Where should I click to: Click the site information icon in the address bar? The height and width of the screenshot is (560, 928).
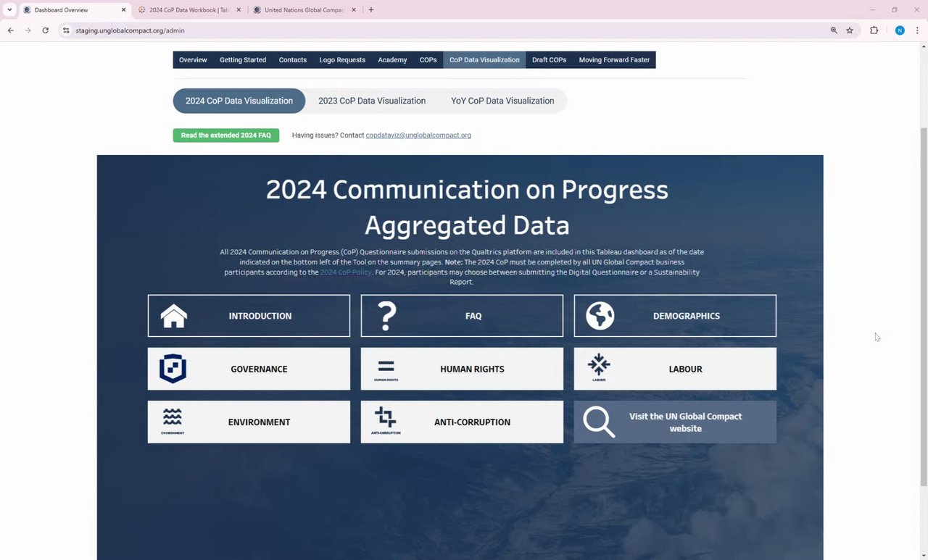click(66, 30)
